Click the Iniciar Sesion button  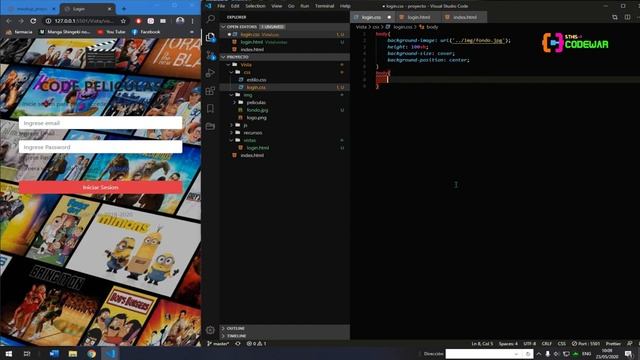point(100,187)
